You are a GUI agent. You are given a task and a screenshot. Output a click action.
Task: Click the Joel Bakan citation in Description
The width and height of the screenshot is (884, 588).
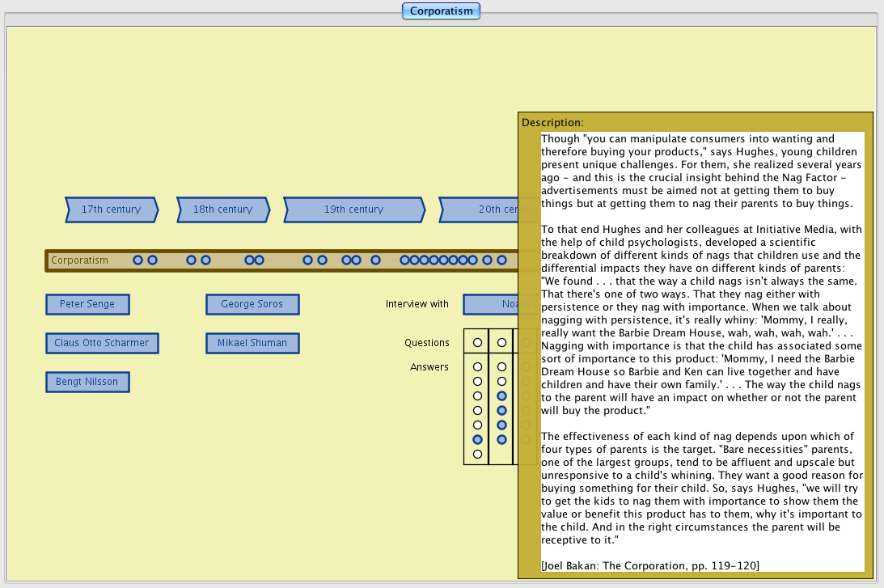point(650,565)
